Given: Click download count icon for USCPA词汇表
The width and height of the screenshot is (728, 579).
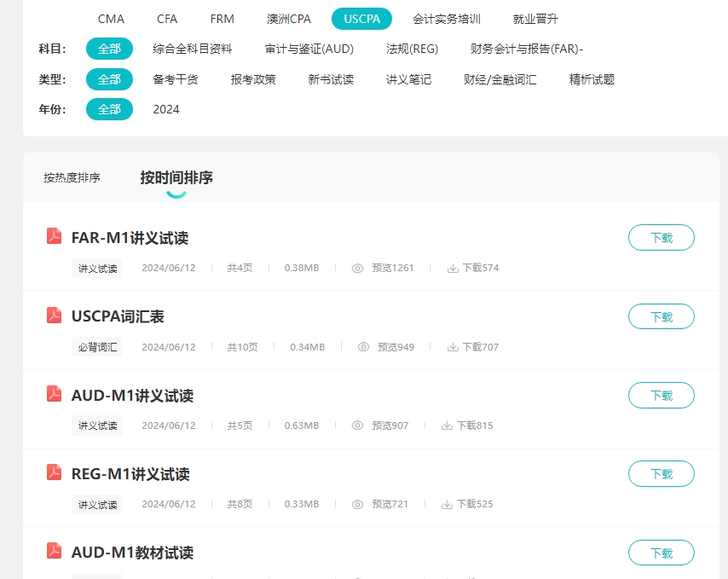Looking at the screenshot, I should (x=453, y=347).
